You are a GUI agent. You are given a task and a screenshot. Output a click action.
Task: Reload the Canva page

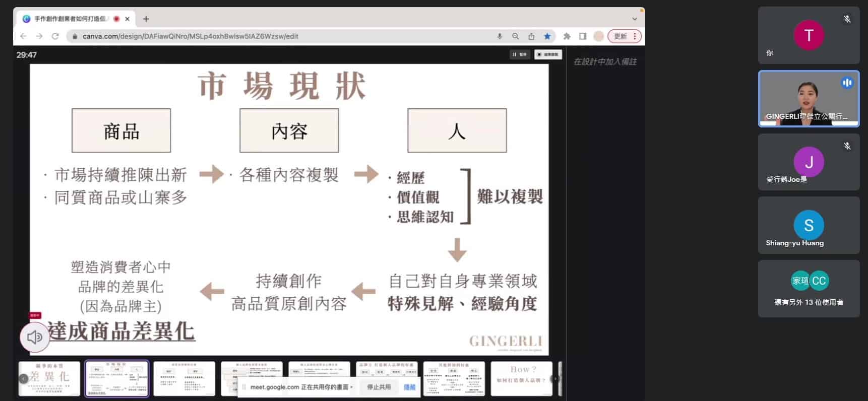(55, 36)
